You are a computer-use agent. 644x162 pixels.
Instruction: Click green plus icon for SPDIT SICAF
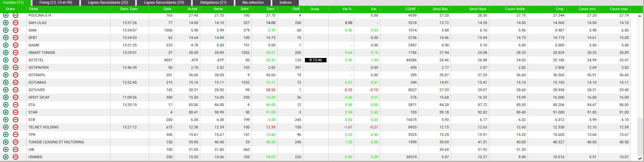(6, 97)
